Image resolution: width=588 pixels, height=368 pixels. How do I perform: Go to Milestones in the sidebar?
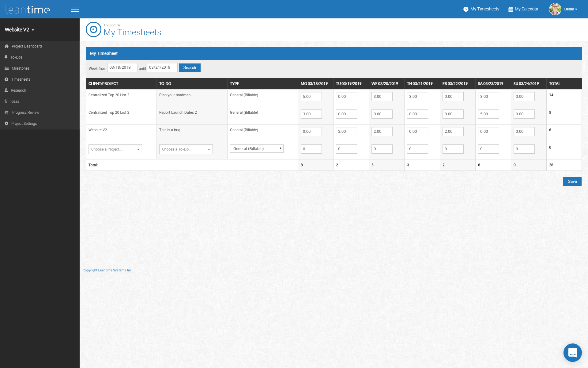click(21, 68)
